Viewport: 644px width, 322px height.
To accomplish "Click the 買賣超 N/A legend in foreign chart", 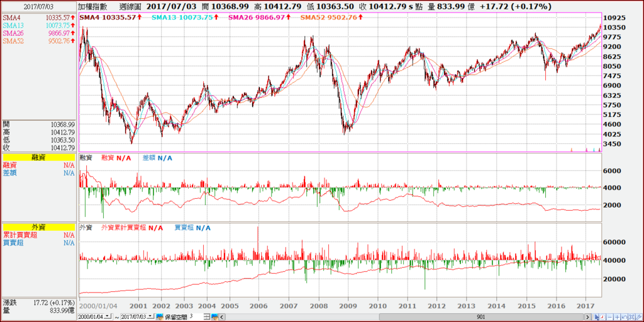I will [x=191, y=227].
